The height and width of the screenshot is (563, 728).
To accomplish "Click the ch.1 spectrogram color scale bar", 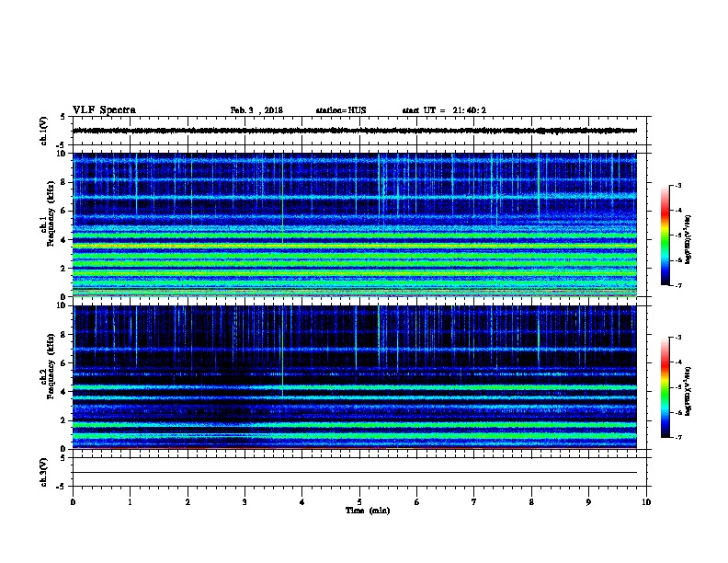I will point(665,236).
